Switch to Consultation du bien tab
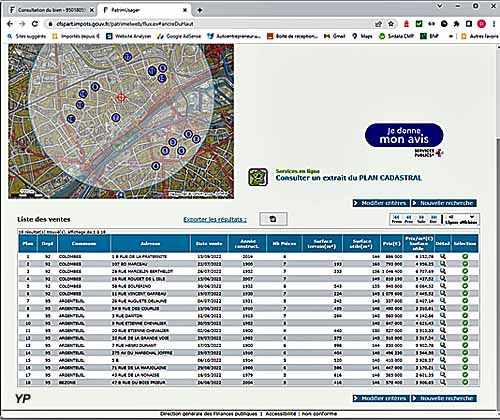 click(52, 10)
